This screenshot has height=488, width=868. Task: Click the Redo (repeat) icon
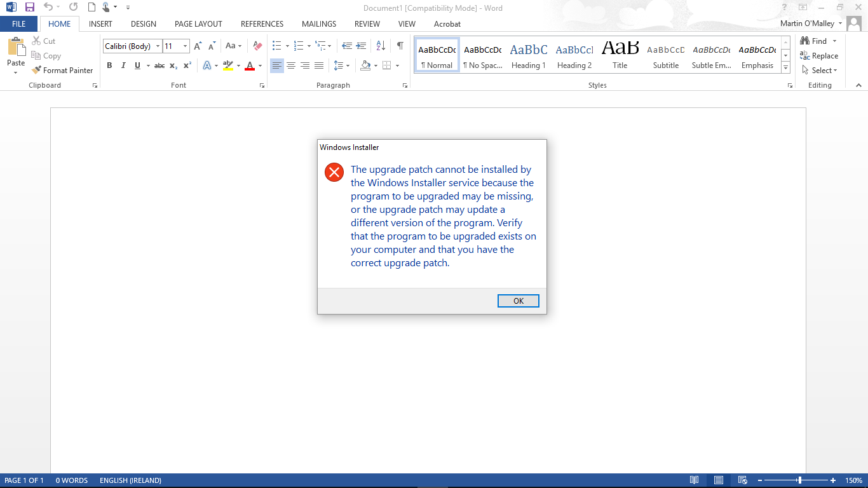73,8
